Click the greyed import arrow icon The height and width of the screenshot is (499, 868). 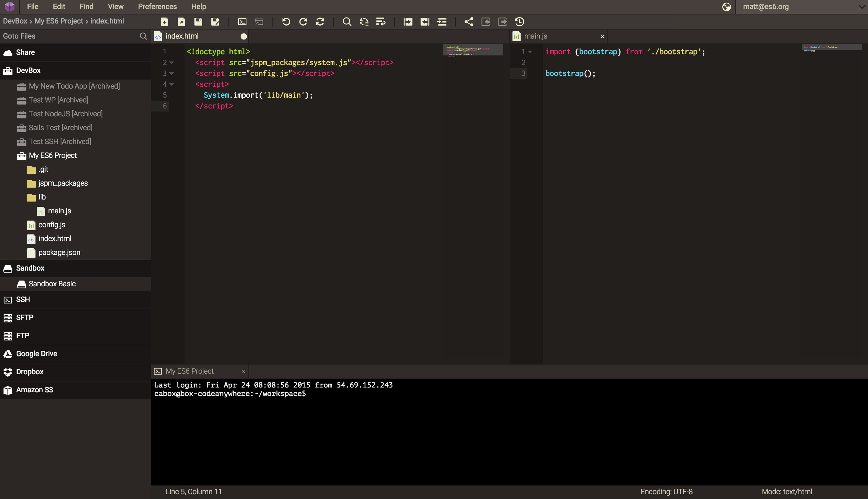coord(486,22)
